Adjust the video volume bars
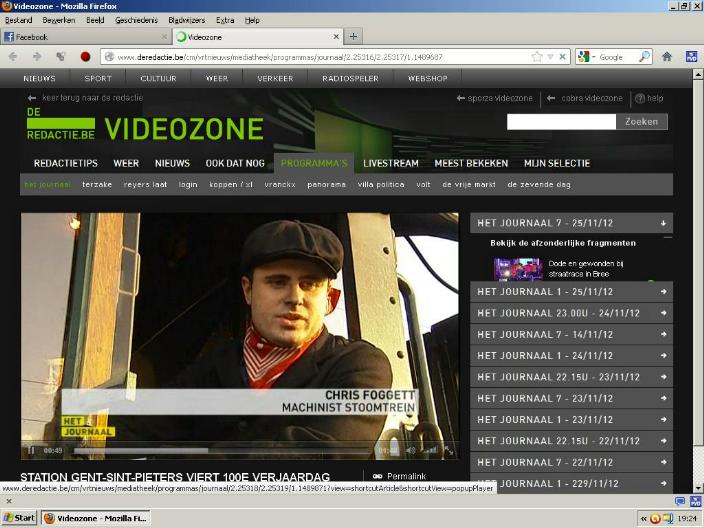 429,450
